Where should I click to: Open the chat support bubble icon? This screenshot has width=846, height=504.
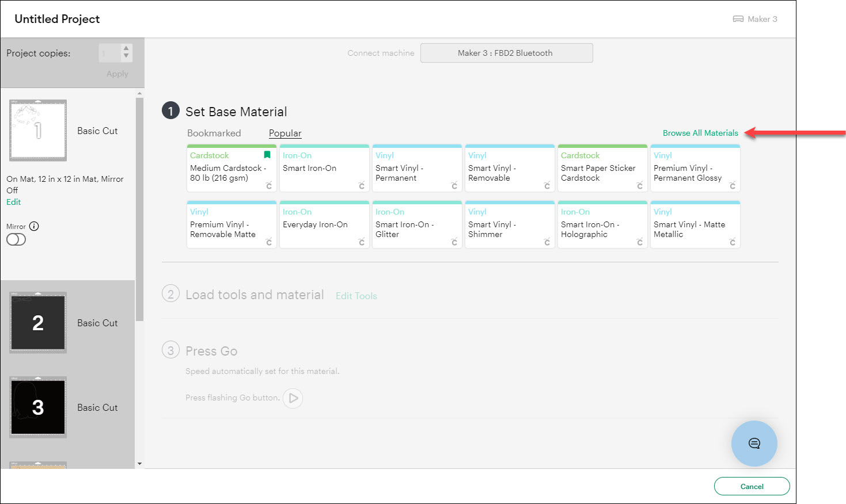tap(754, 443)
